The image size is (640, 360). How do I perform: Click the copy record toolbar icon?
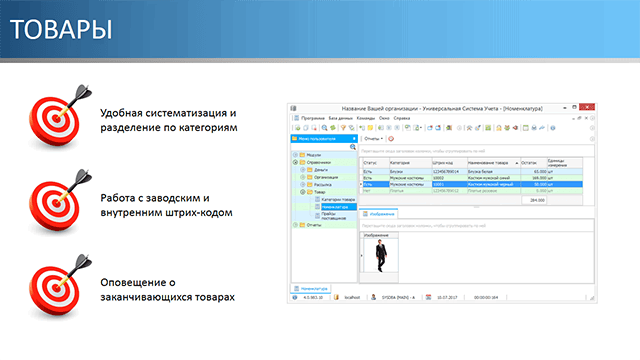point(306,128)
